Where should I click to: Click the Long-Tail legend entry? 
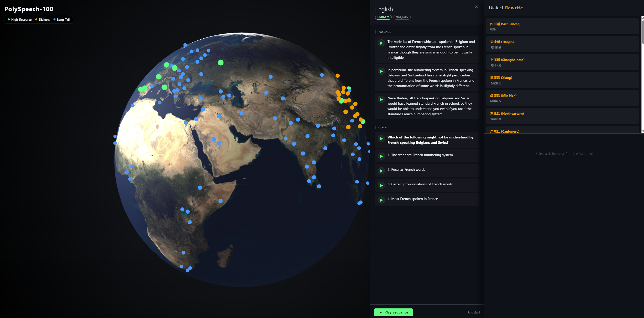[62, 20]
